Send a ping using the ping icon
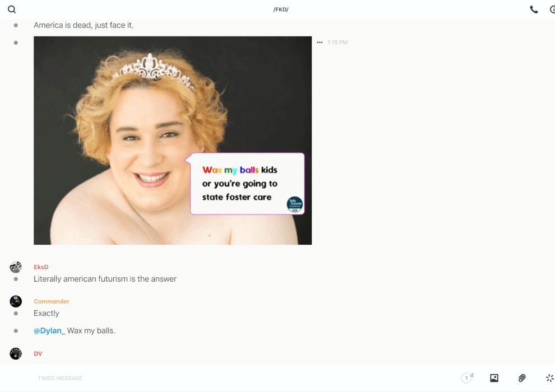The image size is (555, 392). point(549,378)
